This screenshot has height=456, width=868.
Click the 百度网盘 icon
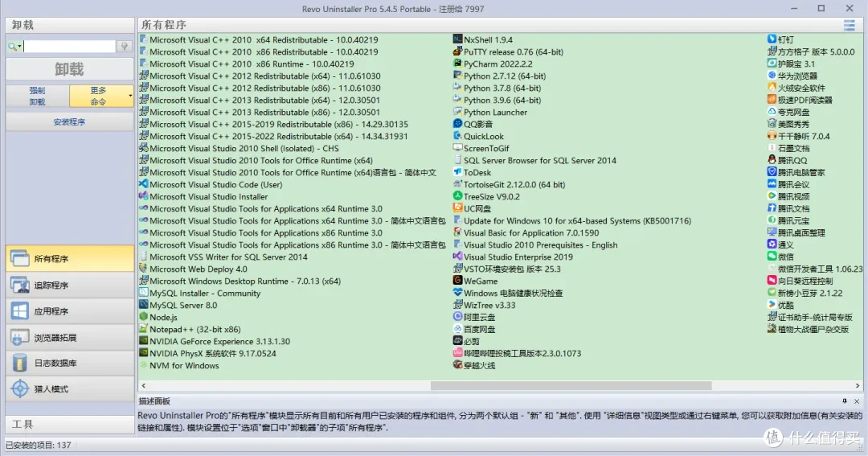coord(457,329)
